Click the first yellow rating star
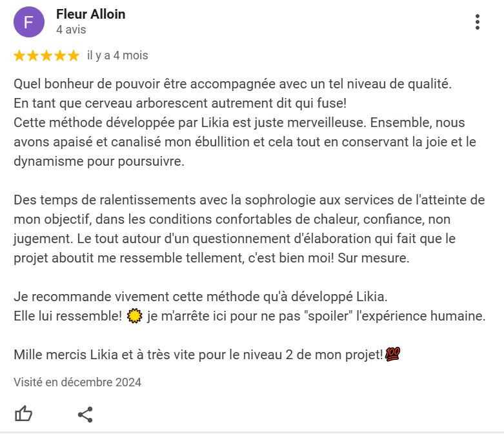This screenshot has height=434, width=504. [19, 55]
